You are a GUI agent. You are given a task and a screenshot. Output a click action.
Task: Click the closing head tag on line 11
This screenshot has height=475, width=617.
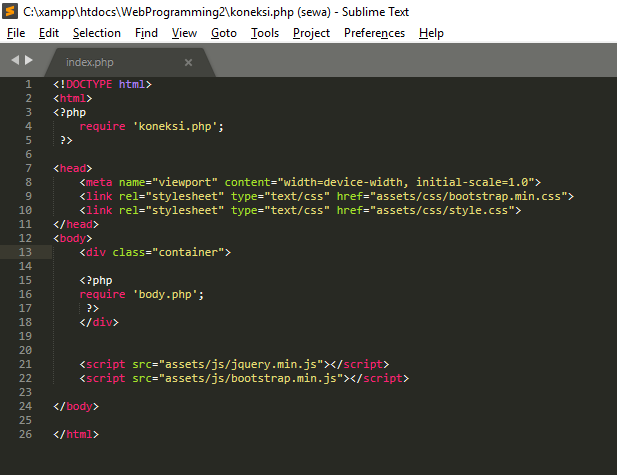(x=76, y=224)
